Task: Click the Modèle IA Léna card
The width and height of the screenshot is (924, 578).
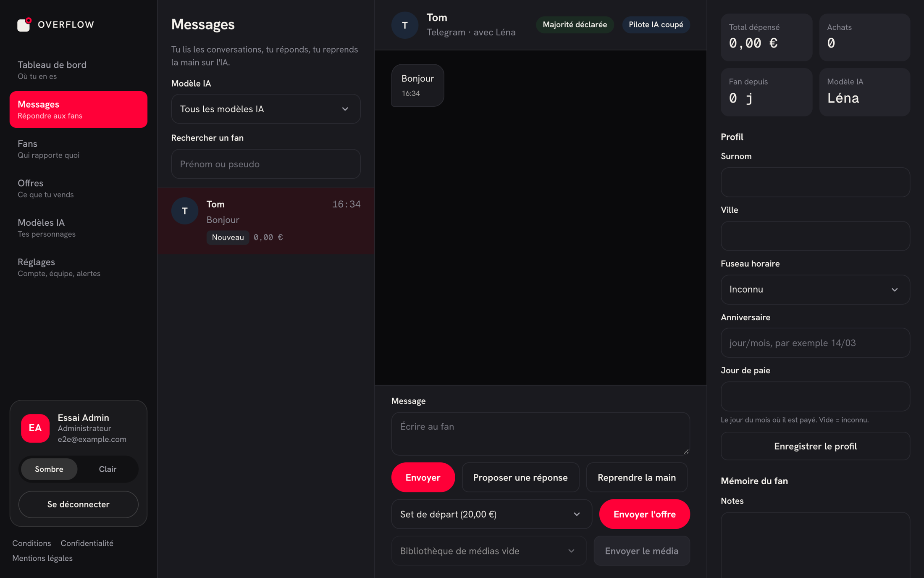Action: click(x=864, y=92)
